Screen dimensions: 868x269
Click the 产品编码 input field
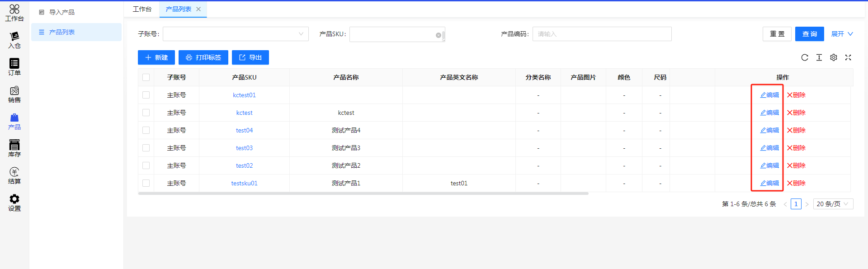[x=602, y=34]
